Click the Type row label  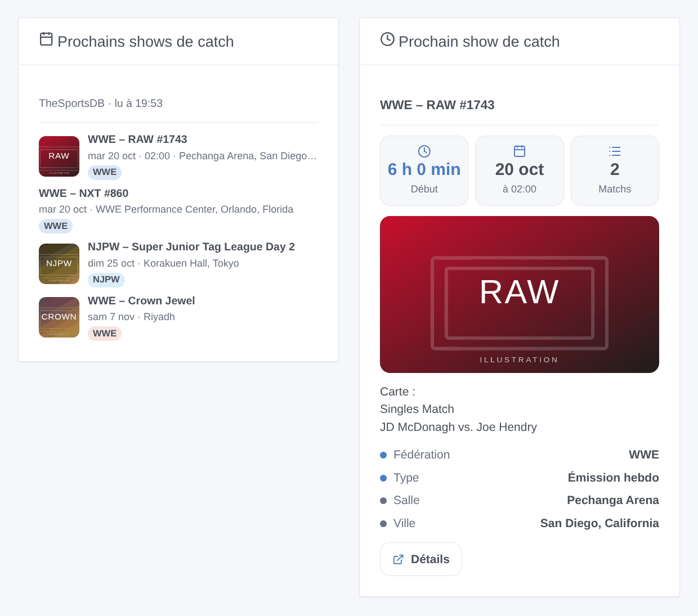(x=406, y=478)
